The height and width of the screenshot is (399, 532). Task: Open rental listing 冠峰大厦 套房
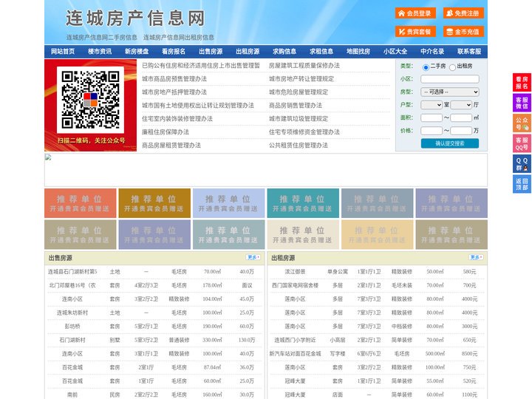[x=295, y=381]
